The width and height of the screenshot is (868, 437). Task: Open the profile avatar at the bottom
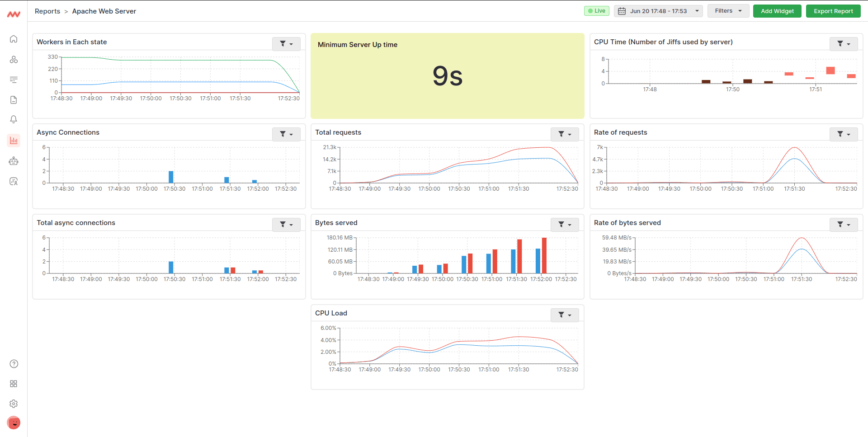(14, 423)
